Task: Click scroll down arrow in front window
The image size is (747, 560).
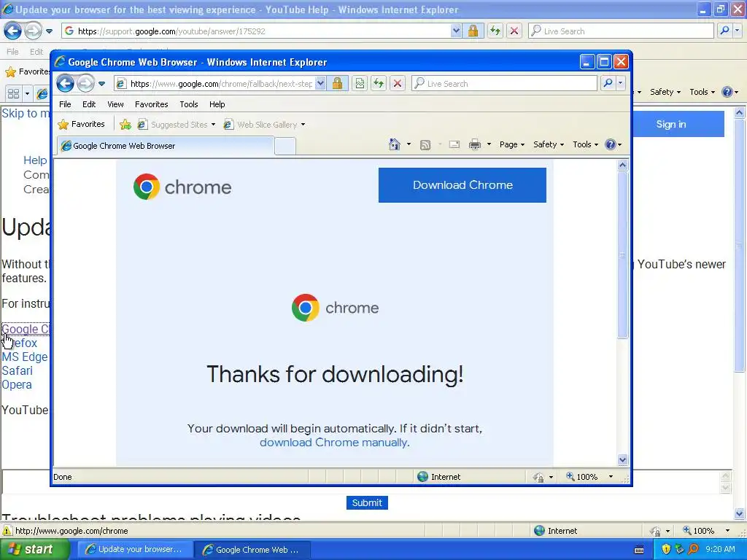Action: pyautogui.click(x=622, y=459)
